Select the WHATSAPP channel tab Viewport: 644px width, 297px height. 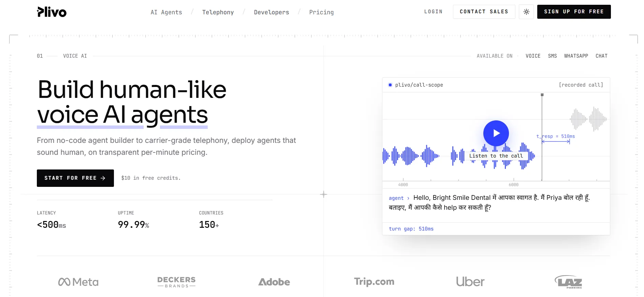[576, 56]
